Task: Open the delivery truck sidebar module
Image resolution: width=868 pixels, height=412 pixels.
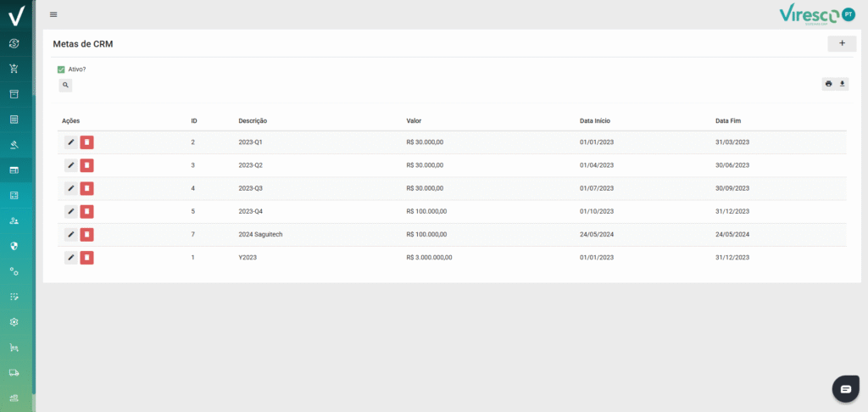Action: [14, 372]
